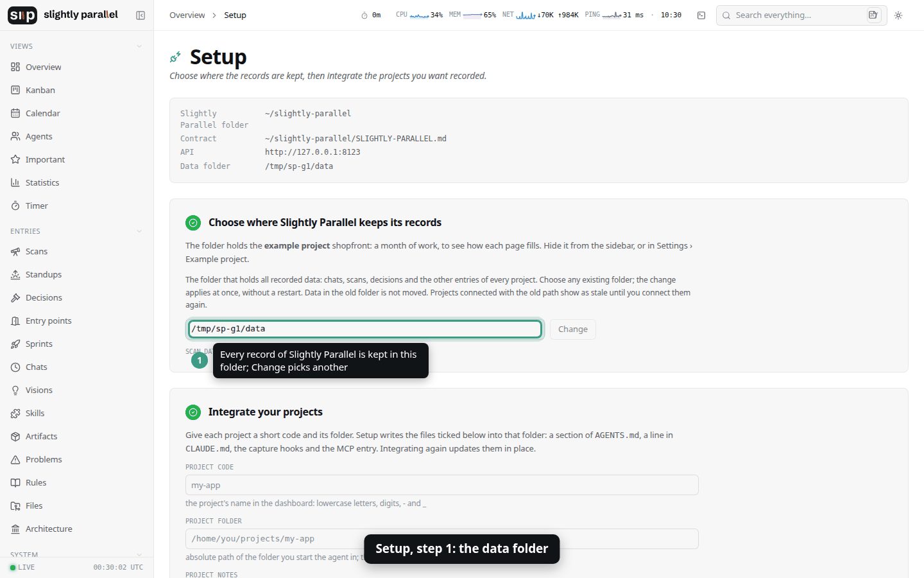Open the Skills entries

coord(77,413)
